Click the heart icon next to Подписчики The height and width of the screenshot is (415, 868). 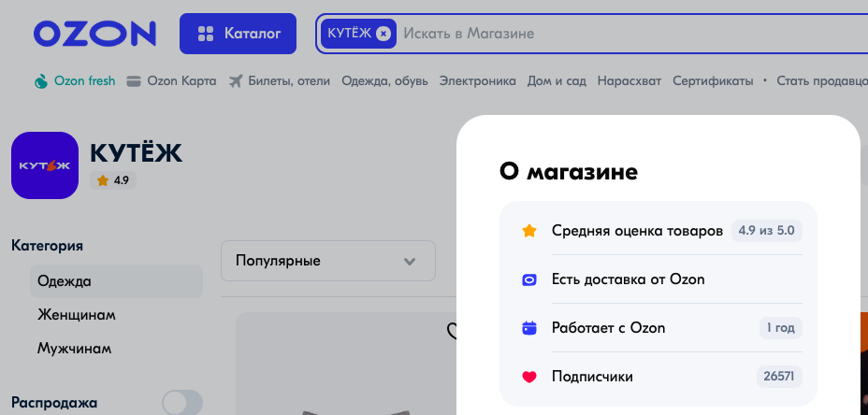(x=529, y=377)
